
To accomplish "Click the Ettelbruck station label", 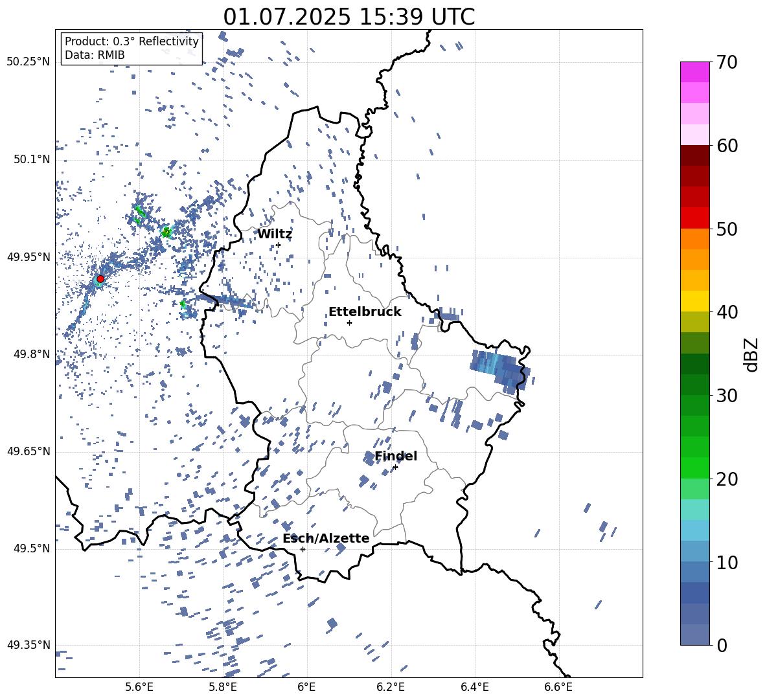I will pyautogui.click(x=365, y=312).
